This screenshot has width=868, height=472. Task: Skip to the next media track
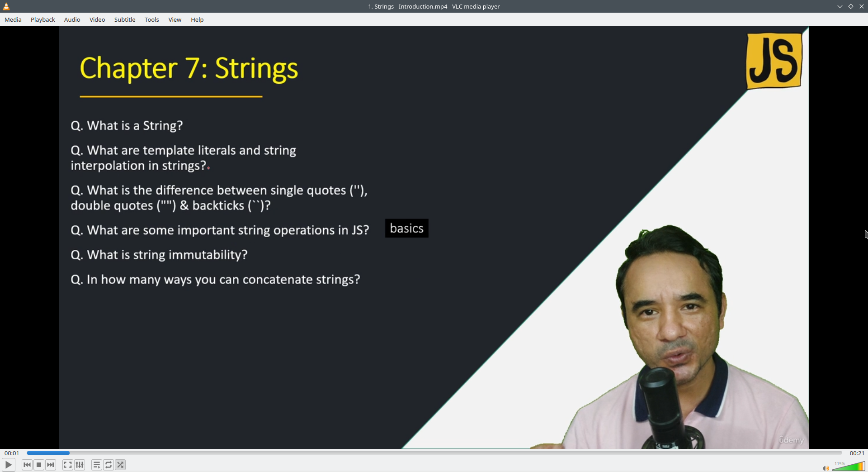click(x=51, y=465)
